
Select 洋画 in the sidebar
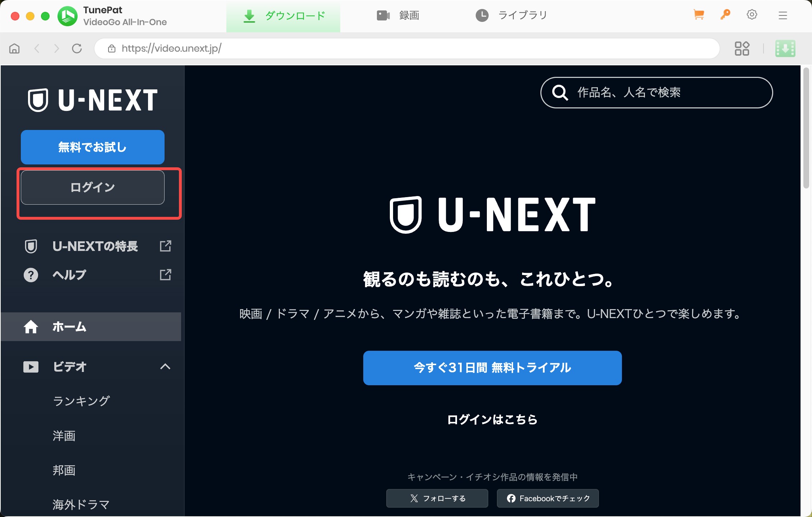pyautogui.click(x=64, y=436)
